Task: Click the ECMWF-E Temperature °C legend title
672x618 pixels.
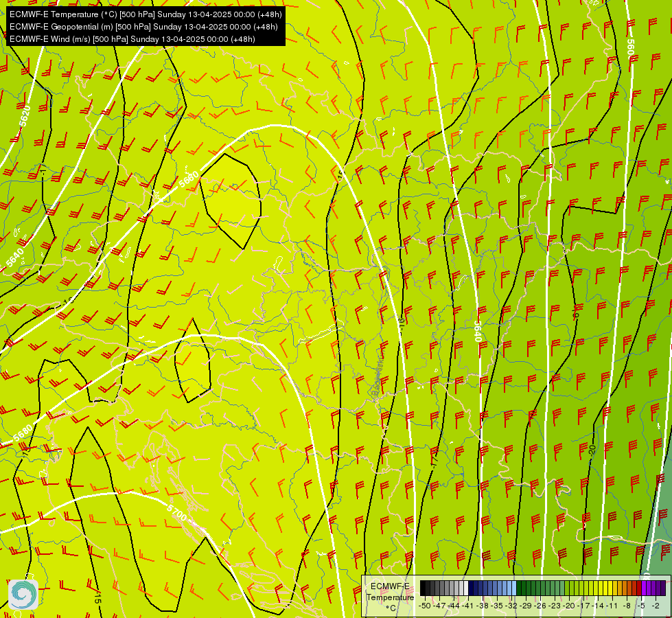Action: click(390, 597)
